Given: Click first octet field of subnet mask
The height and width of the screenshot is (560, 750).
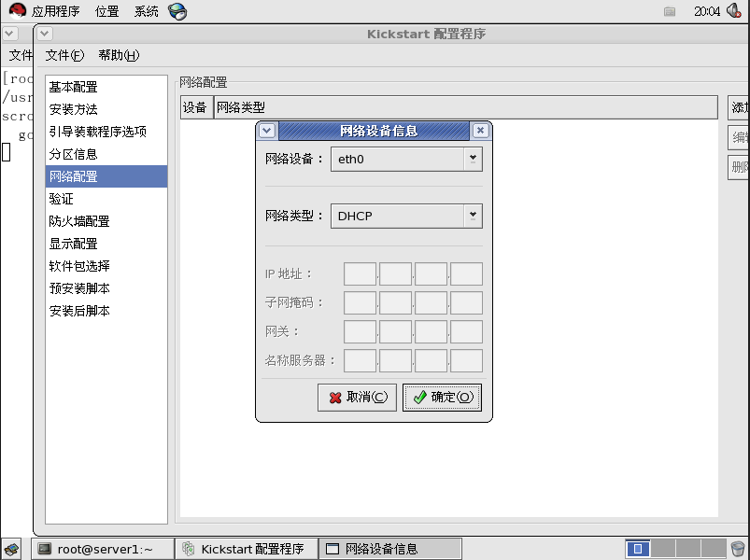Looking at the screenshot, I should (x=360, y=303).
